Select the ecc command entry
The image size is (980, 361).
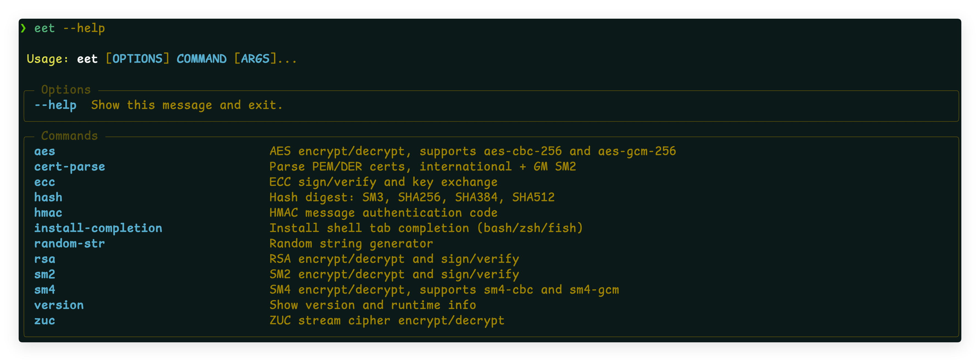coord(44,182)
